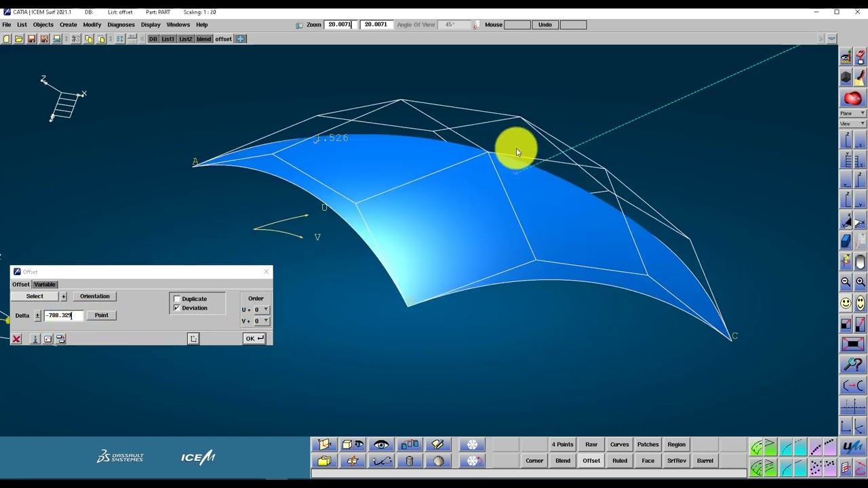Click the OK button in Offset dialog

click(254, 339)
